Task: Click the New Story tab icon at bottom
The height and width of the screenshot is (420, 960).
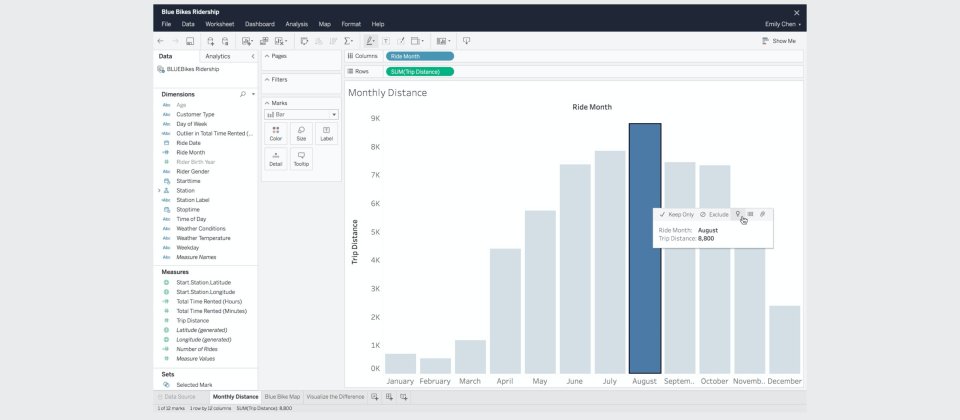Action: click(403, 397)
